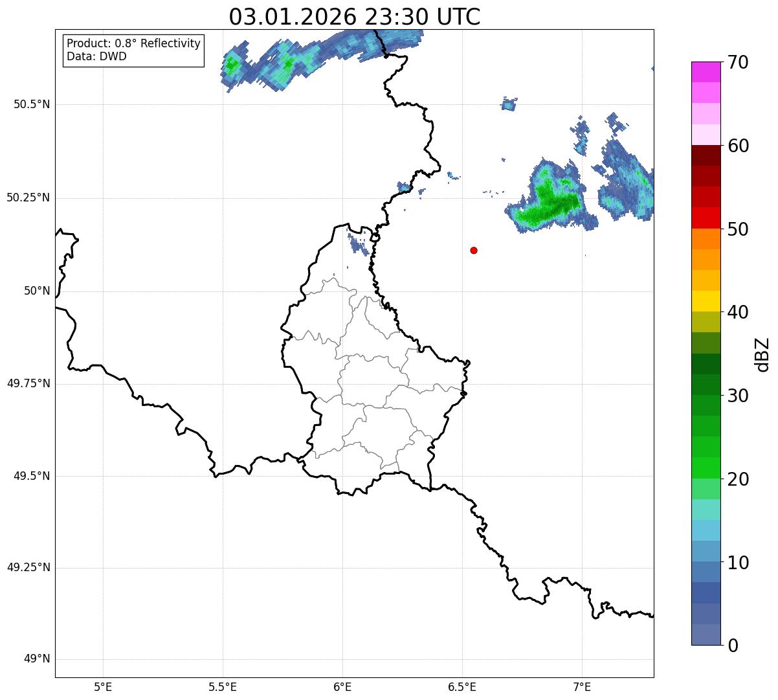Click the latitude label "50.5°N"
This screenshot has width=778, height=700.
[x=32, y=104]
